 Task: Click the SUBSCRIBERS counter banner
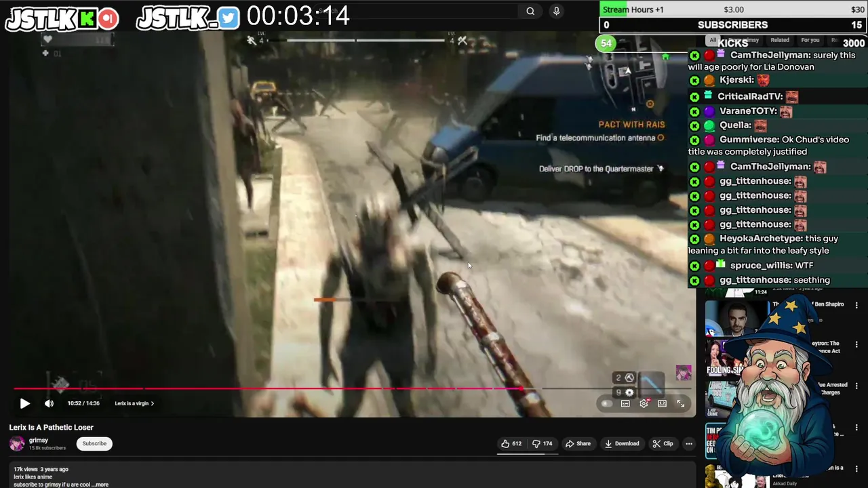click(733, 25)
